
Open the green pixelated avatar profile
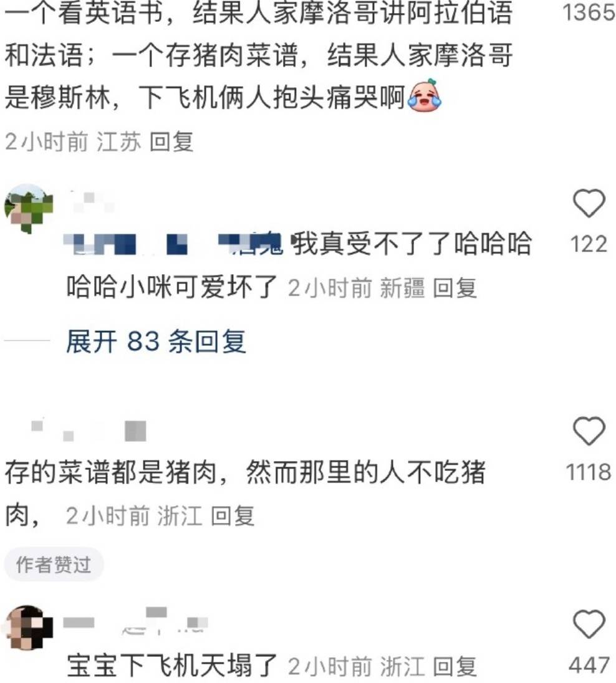tap(29, 208)
